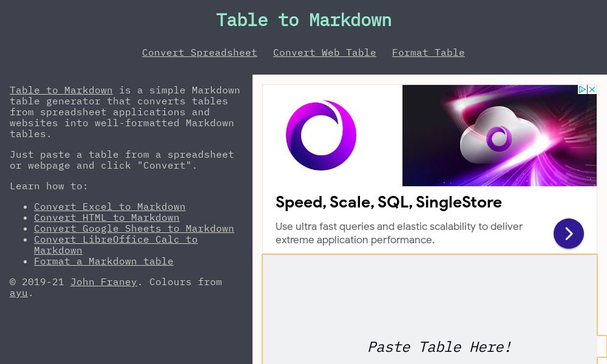Click the Speed, Scale, SQL, SingleStore headline
This screenshot has width=607, height=364.
tap(388, 202)
